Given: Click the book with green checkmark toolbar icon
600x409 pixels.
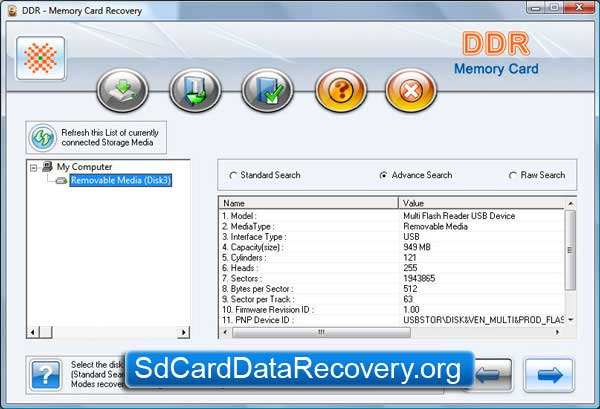Looking at the screenshot, I should tap(267, 90).
